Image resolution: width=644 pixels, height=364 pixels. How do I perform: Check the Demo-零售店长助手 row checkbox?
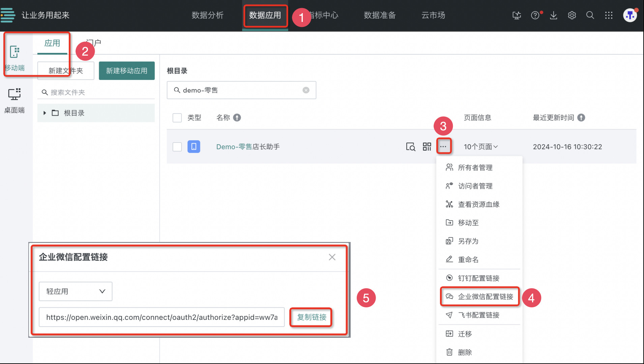tap(177, 147)
